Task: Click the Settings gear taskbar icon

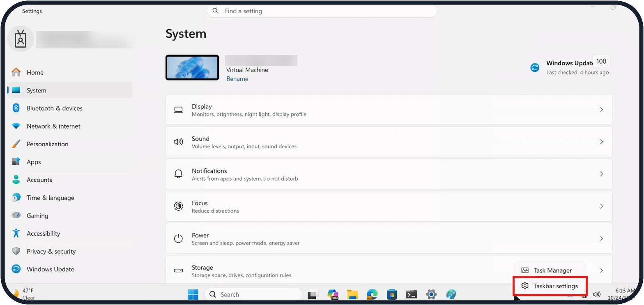Action: tap(431, 294)
